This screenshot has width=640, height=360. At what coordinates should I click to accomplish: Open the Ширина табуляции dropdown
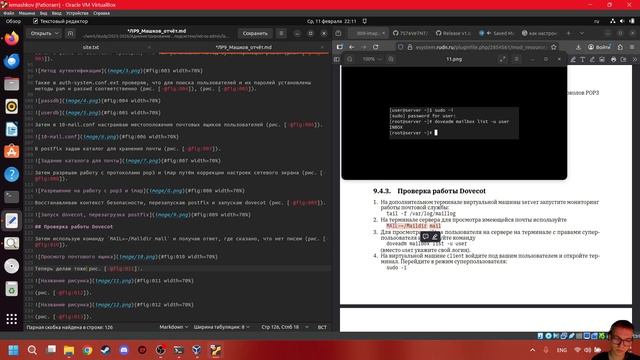(222, 327)
